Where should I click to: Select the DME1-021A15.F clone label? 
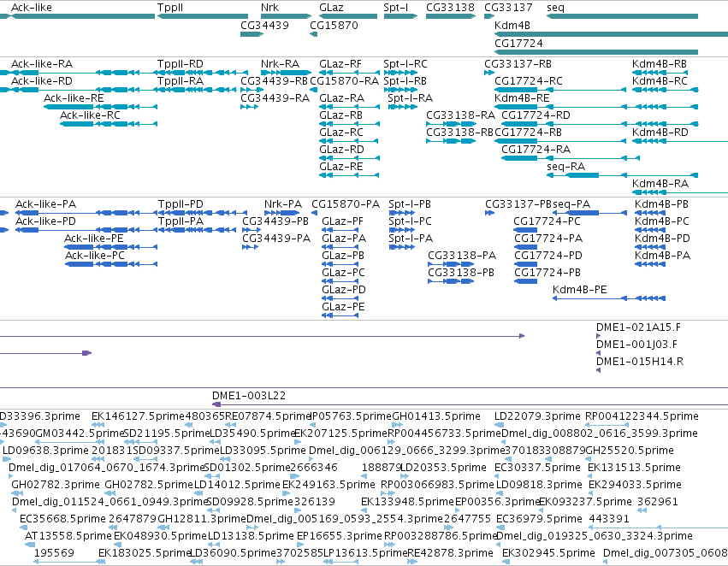click(638, 327)
